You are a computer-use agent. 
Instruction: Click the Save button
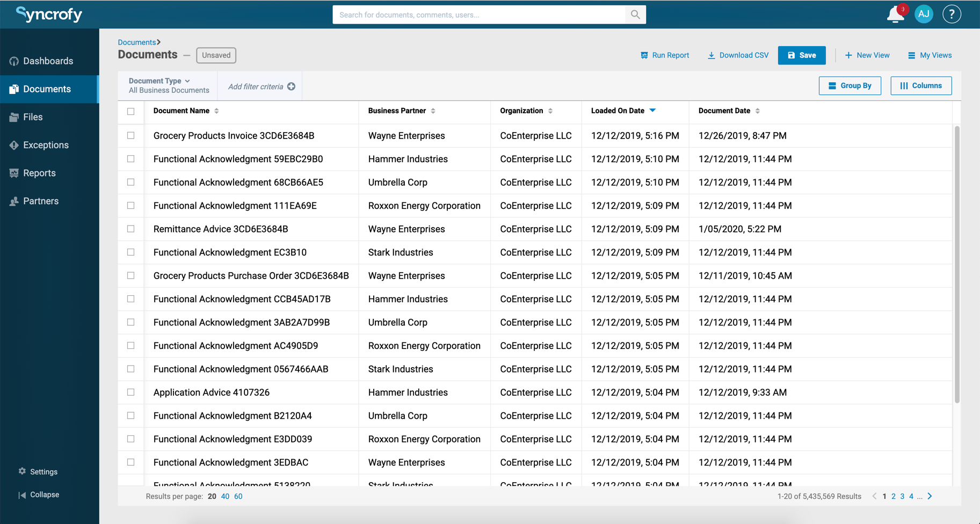[x=801, y=55]
